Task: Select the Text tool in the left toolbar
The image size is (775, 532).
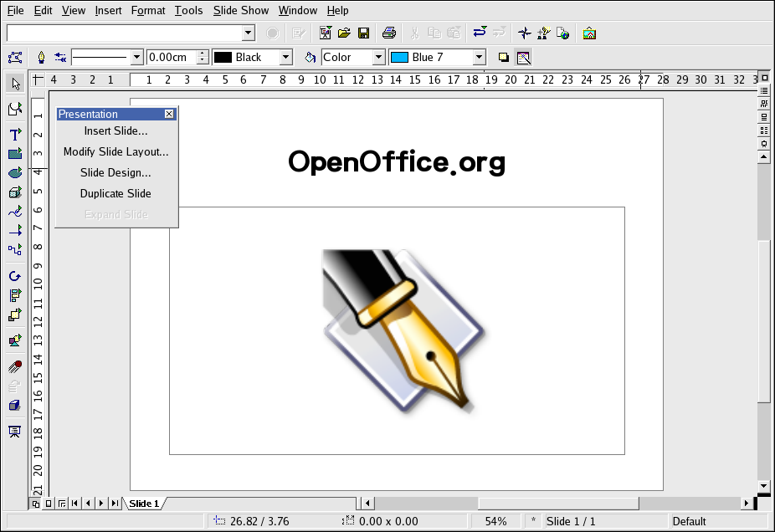Action: click(x=14, y=135)
